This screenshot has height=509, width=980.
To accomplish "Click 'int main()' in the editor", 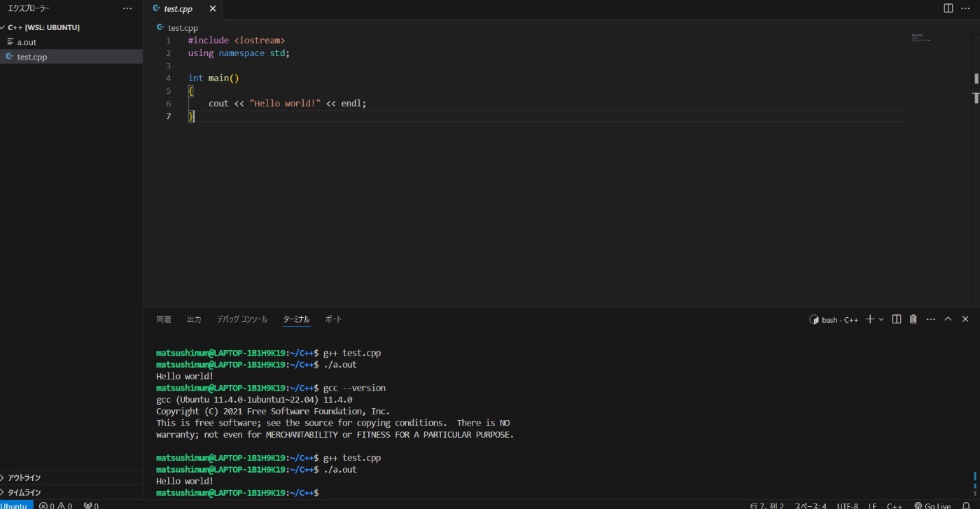I will 213,78.
